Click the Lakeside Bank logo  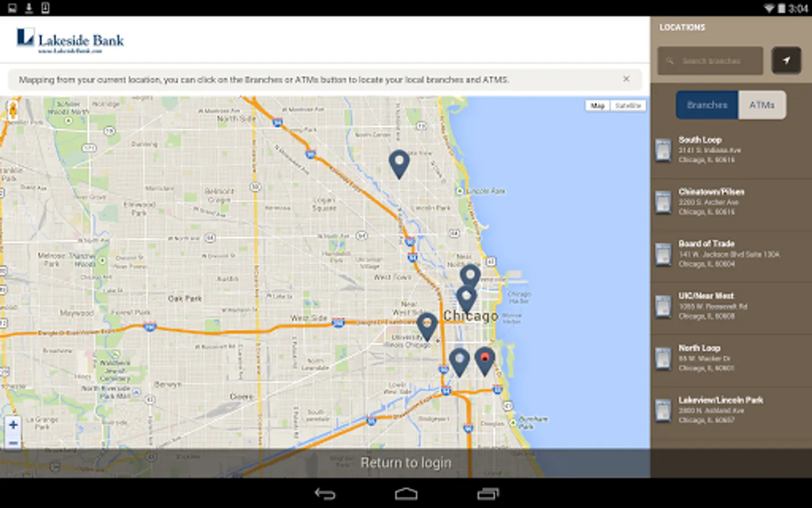(70, 40)
